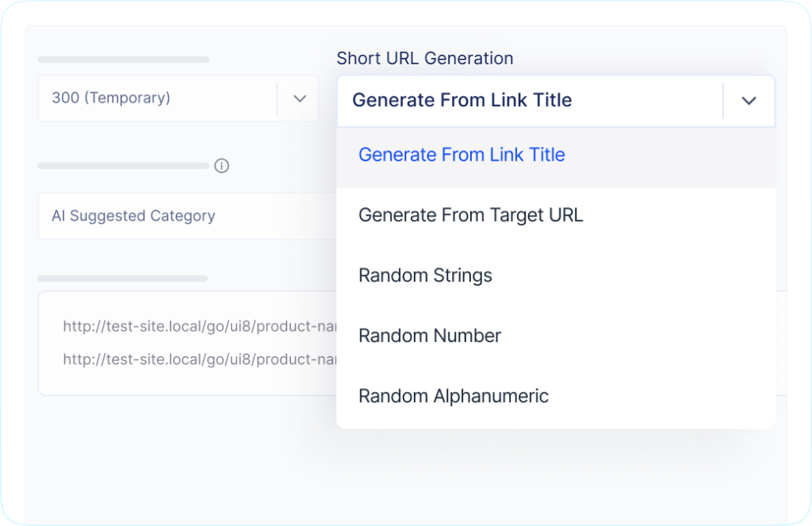Click the second test-site.local product URL

[198, 359]
